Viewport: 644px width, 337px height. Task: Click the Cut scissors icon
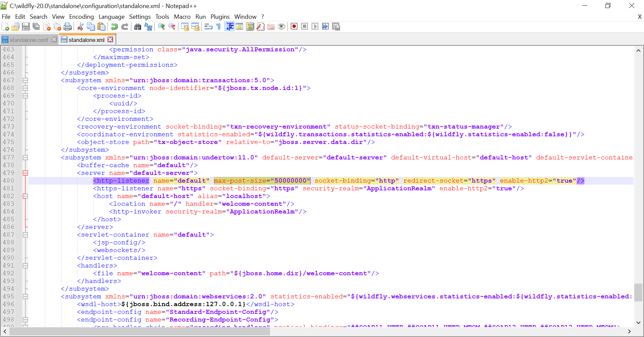point(80,27)
